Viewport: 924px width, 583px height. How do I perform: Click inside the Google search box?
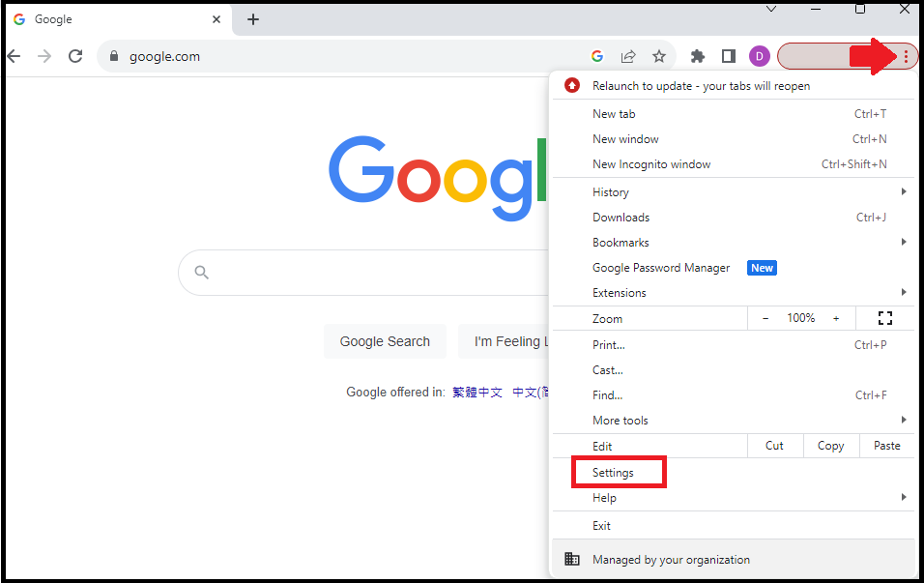[363, 273]
